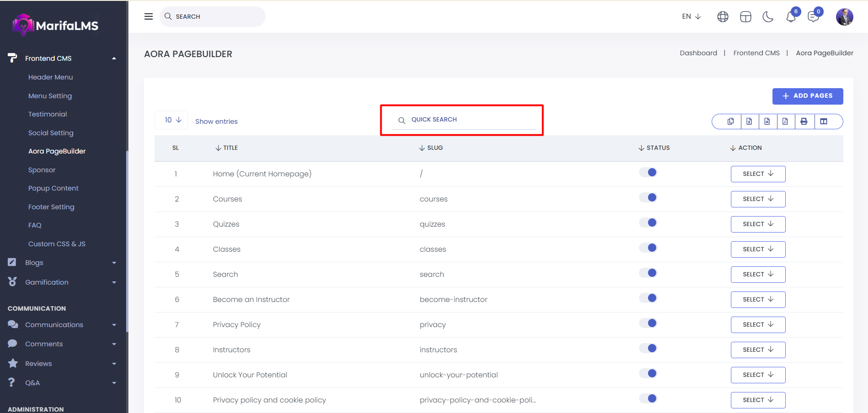The width and height of the screenshot is (868, 413).
Task: Print the page list
Action: coord(804,122)
